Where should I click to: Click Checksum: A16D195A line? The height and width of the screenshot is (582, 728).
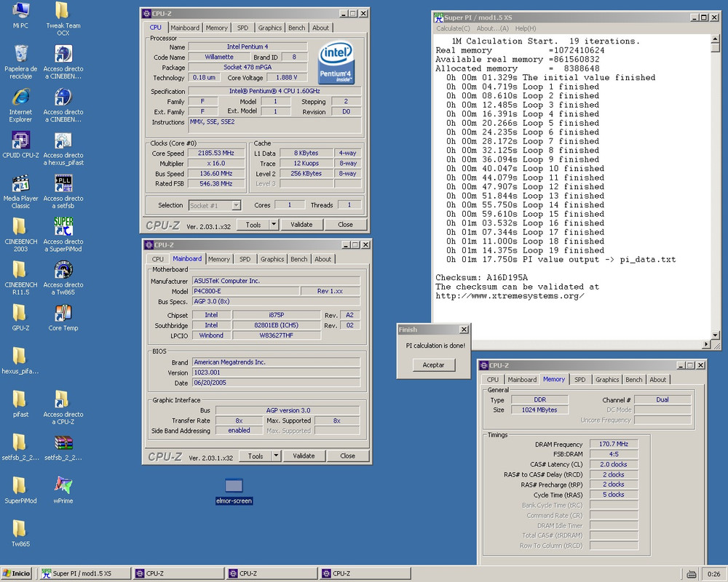[481, 277]
